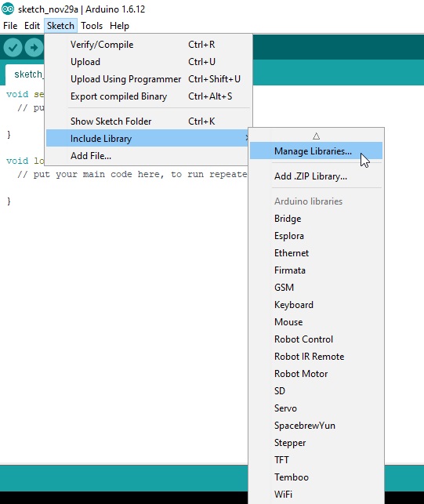Open the Tools menu
Screen dimensions: 424x504
[92, 26]
